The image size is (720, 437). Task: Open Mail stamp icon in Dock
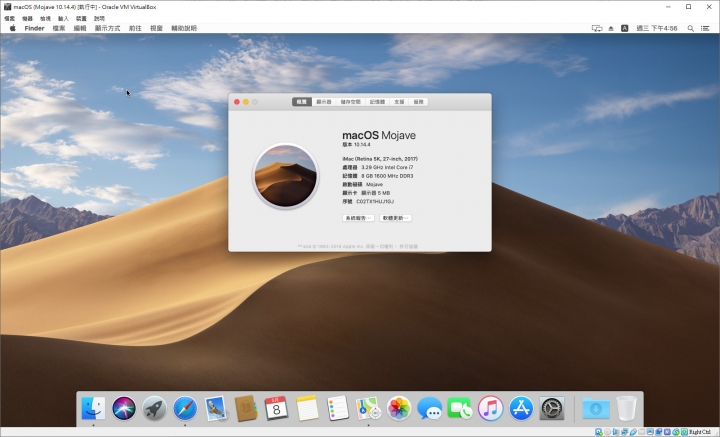[x=216, y=408]
